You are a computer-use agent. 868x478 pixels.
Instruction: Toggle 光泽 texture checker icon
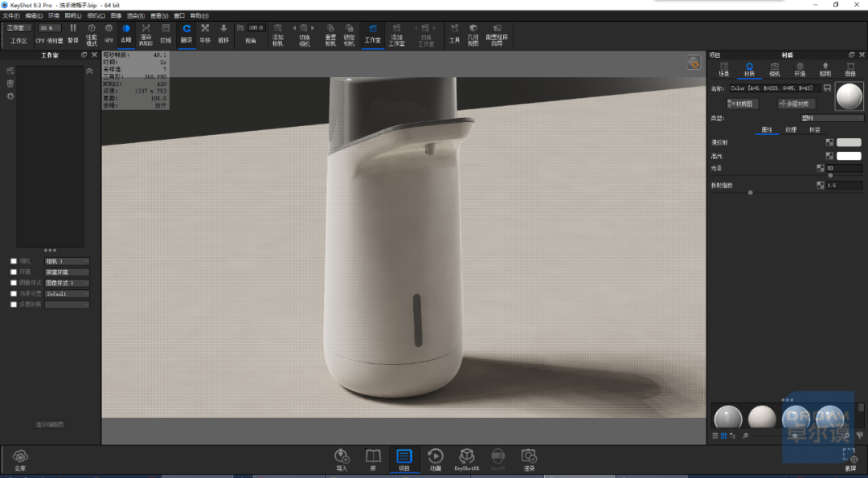click(x=821, y=168)
